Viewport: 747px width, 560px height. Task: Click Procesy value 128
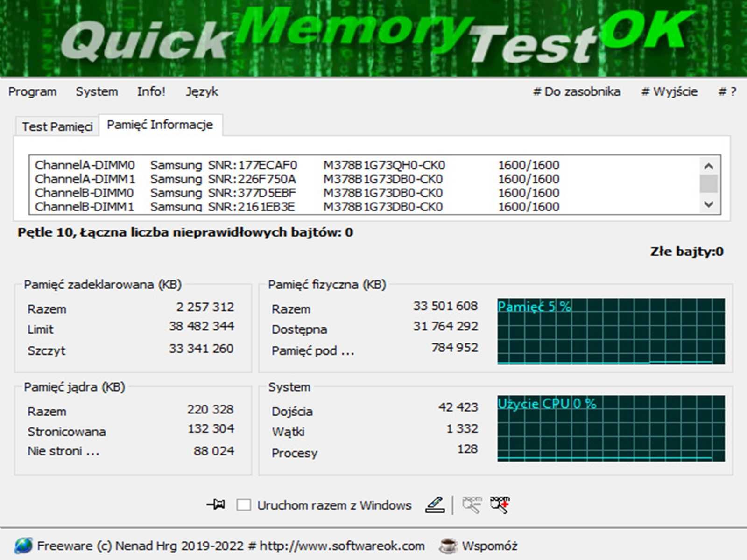(467, 449)
